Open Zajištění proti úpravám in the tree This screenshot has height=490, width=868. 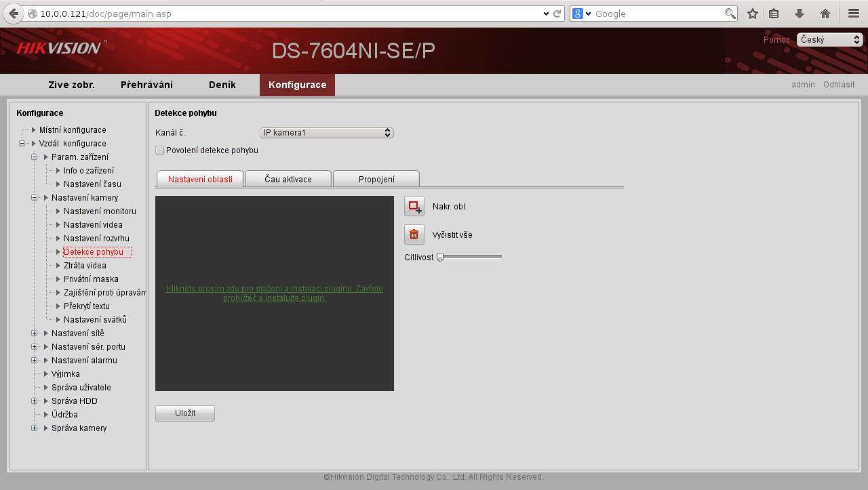(104, 293)
